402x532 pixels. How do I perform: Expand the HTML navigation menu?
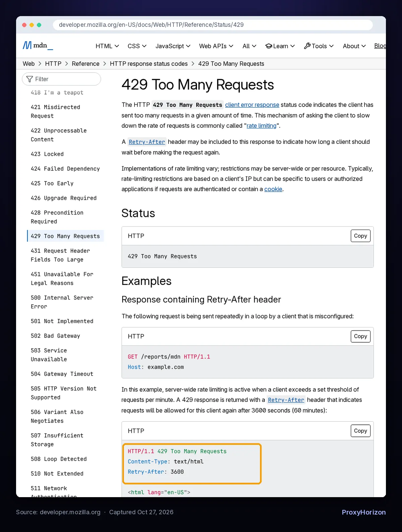pos(107,46)
